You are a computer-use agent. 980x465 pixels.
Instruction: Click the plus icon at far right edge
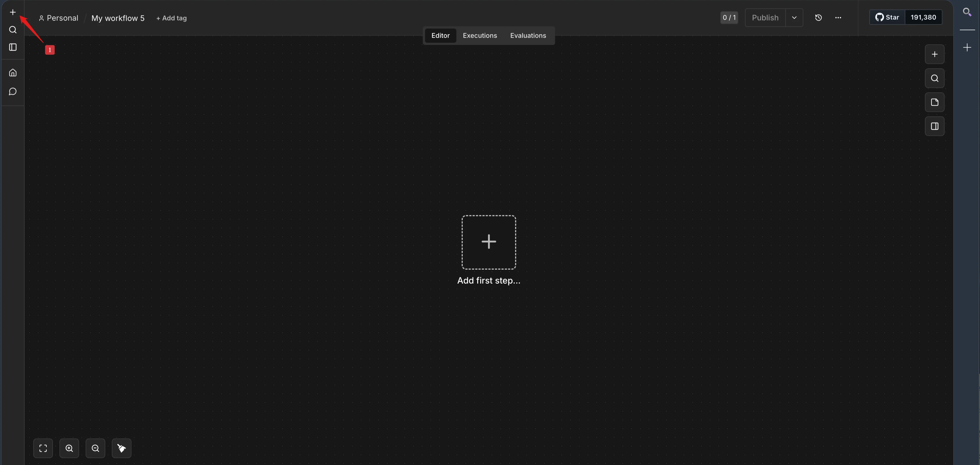[967, 47]
